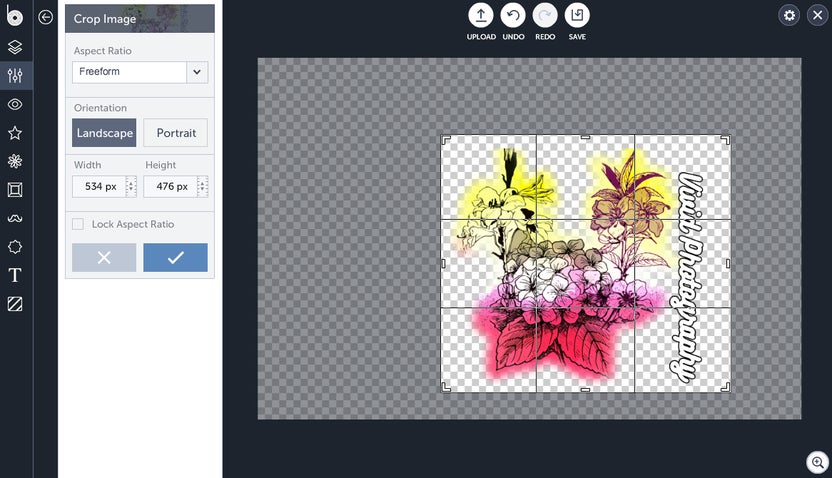The height and width of the screenshot is (478, 832).
Task: Click the BeFunky logo icon
Action: tap(15, 16)
